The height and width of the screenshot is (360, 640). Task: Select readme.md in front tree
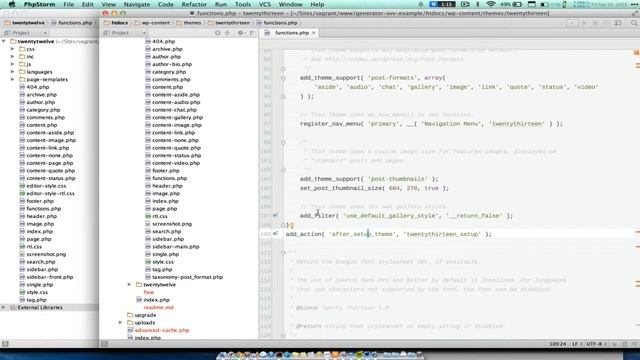point(158,307)
